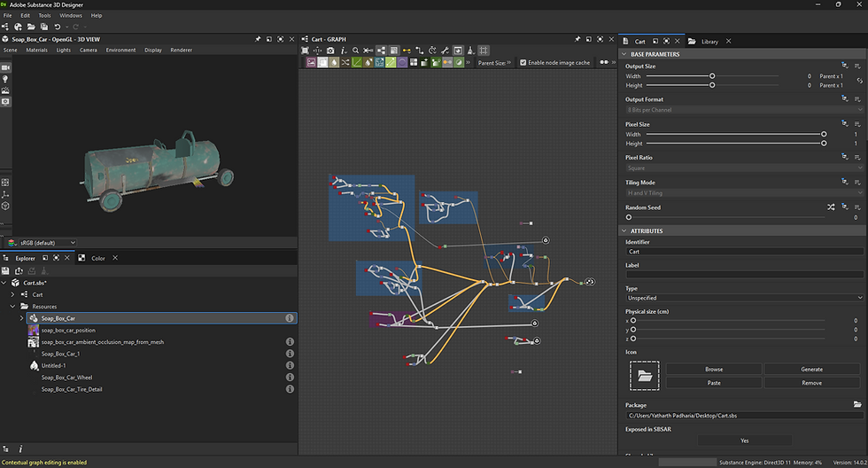Add a Bitmap node from the graph node bar

click(311, 63)
